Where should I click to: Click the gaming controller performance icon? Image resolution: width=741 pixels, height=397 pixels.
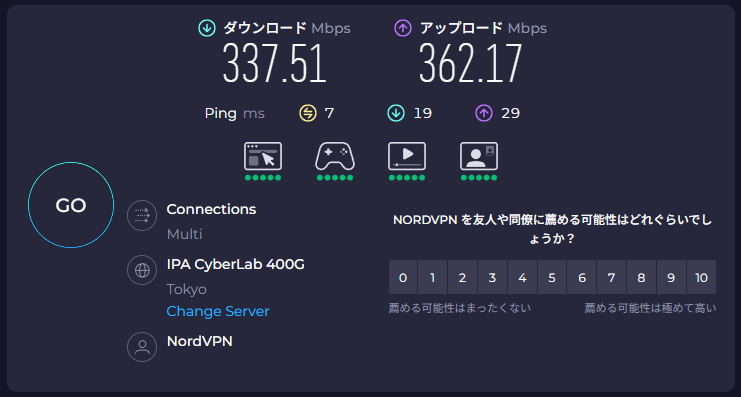[x=335, y=156]
